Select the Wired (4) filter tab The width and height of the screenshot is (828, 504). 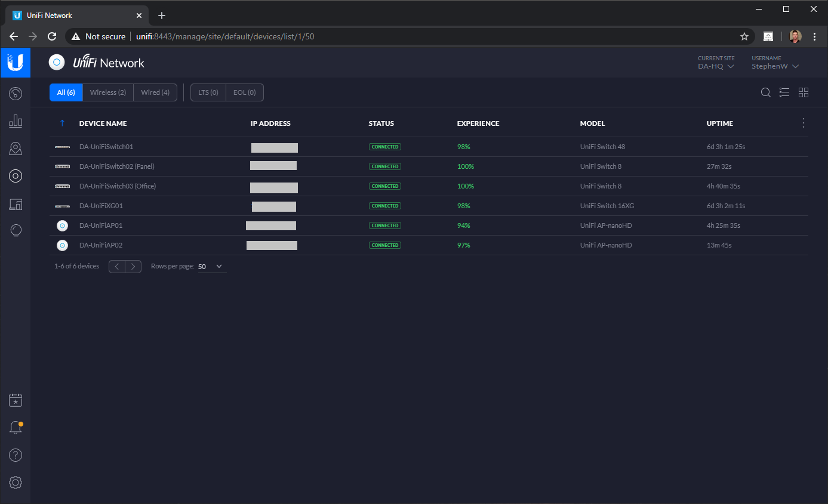(x=155, y=92)
